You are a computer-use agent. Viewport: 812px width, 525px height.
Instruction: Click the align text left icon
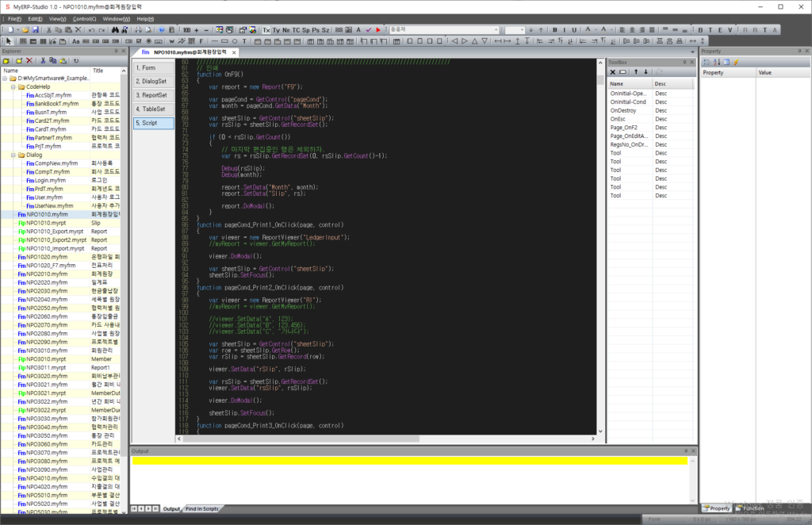622,30
